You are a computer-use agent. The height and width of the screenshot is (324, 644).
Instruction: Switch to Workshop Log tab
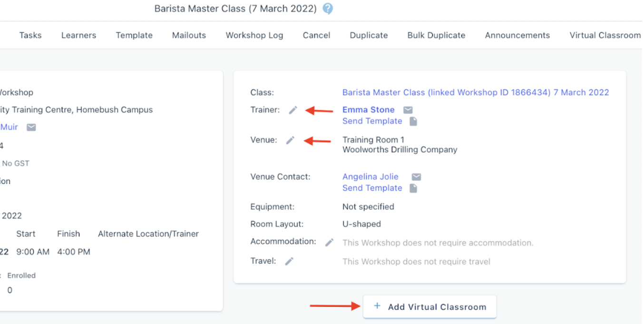pos(254,35)
